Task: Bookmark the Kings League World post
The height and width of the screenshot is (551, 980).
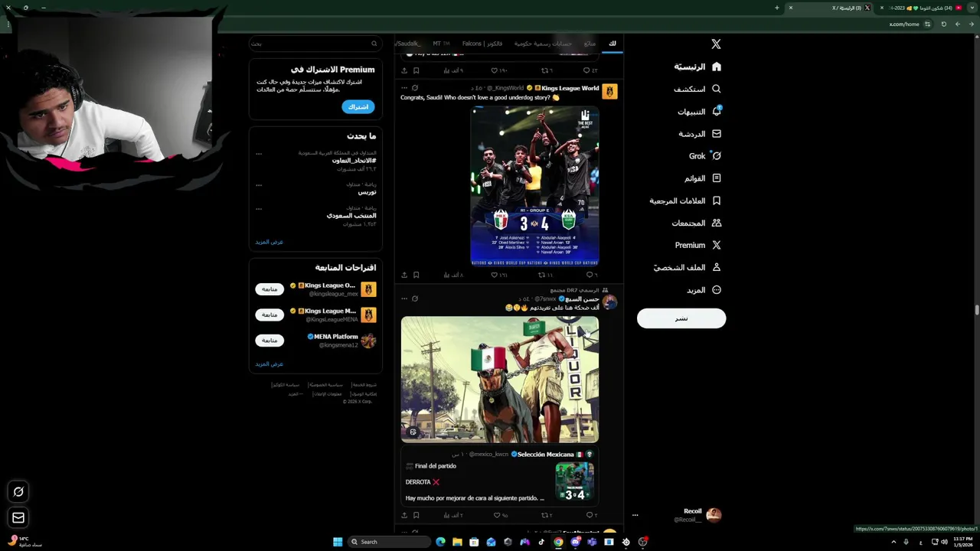Action: tap(416, 275)
